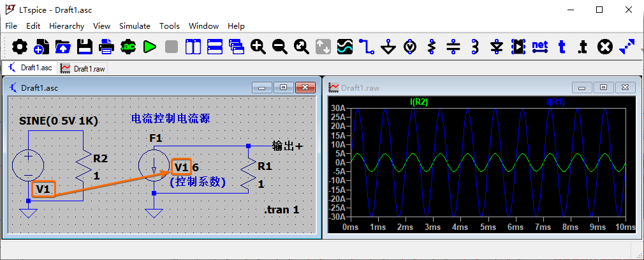Open the Hierarchy menu
The height and width of the screenshot is (260, 644).
(x=66, y=26)
